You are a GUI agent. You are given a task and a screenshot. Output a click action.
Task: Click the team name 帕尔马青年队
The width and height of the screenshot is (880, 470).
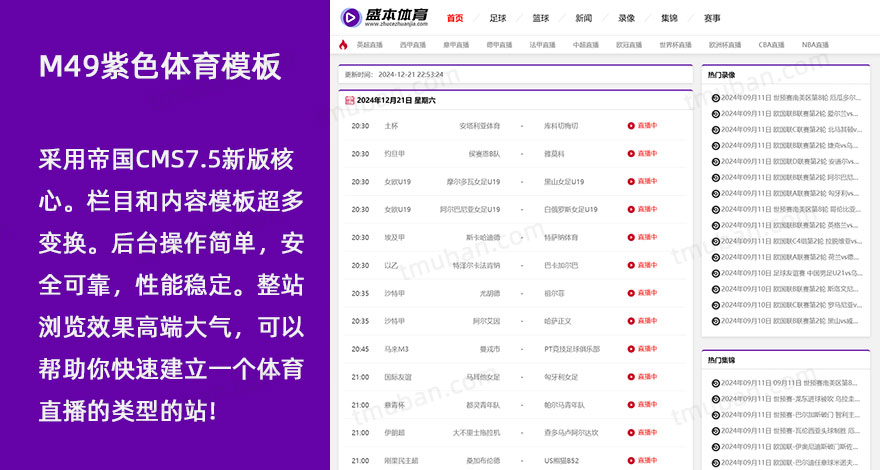pyautogui.click(x=564, y=405)
